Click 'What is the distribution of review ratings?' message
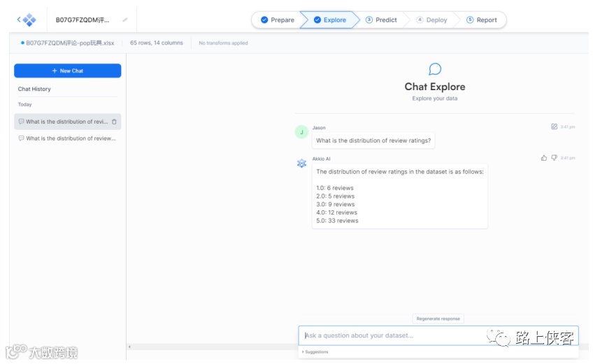Viewport: 593px width, 364px height. (x=373, y=140)
